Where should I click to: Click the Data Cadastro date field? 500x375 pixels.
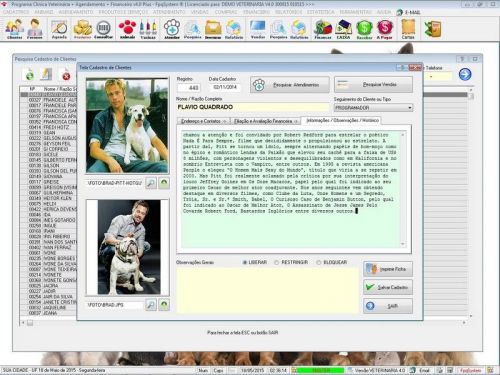[x=225, y=87]
